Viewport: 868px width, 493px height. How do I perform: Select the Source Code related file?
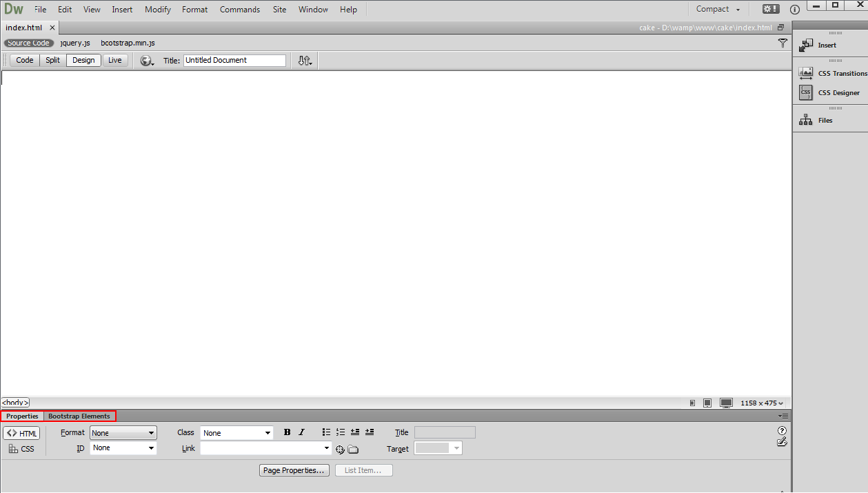click(x=29, y=43)
